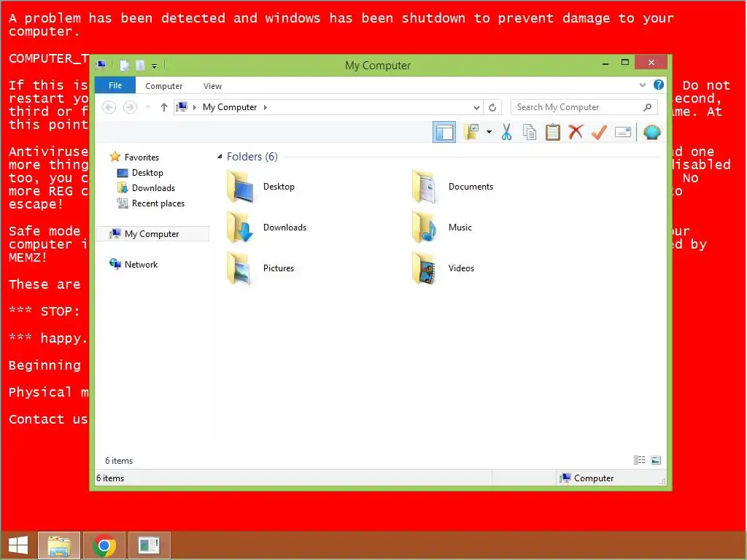Image resolution: width=747 pixels, height=560 pixels.
Task: Select My Computer in navigation pane
Action: click(152, 234)
